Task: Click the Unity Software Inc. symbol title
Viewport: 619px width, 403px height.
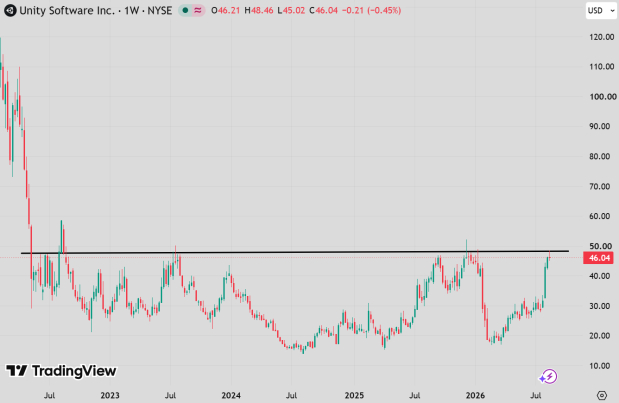Action: click(x=67, y=10)
